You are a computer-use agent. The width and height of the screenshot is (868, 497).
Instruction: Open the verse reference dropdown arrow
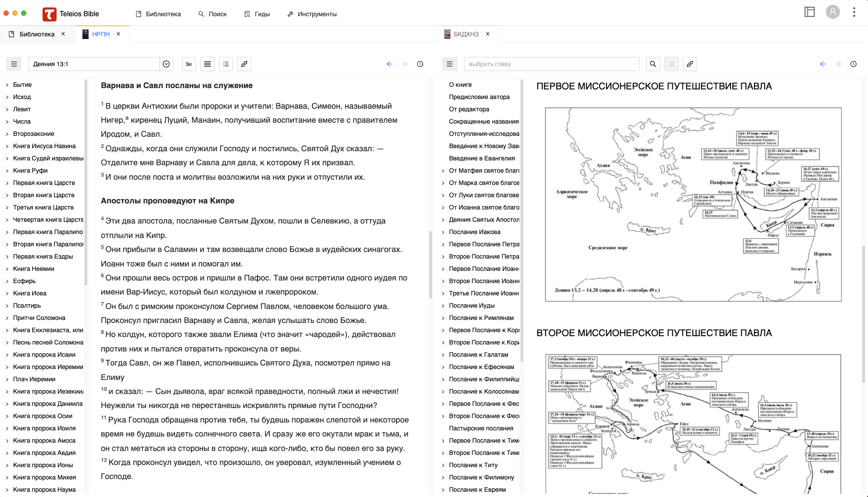(166, 64)
